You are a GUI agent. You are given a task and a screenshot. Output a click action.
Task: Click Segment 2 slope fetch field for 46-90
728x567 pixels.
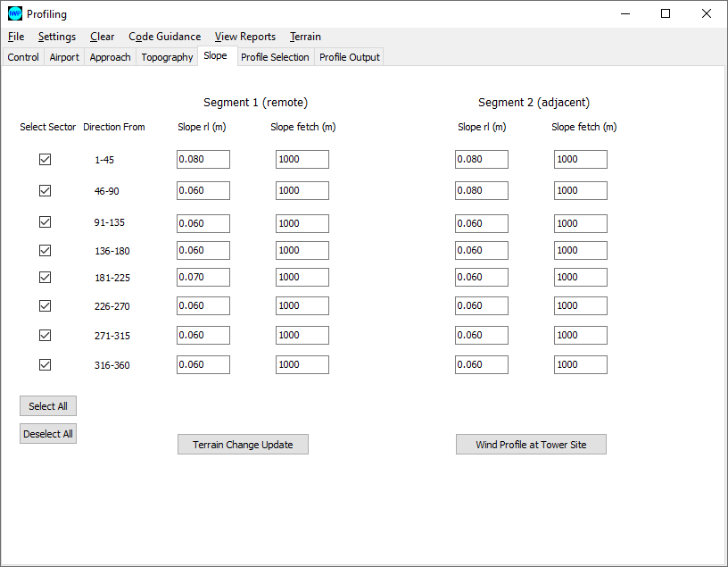580,190
